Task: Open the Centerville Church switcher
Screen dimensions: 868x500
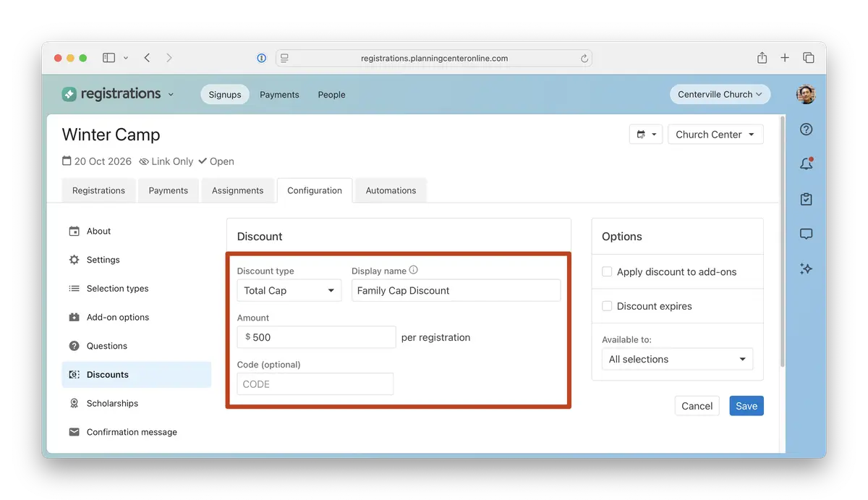Action: point(720,94)
